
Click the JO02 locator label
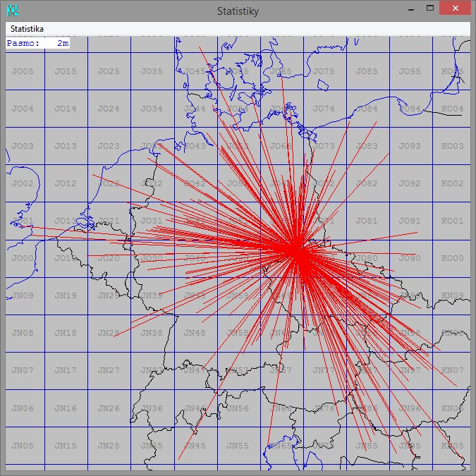click(23, 183)
